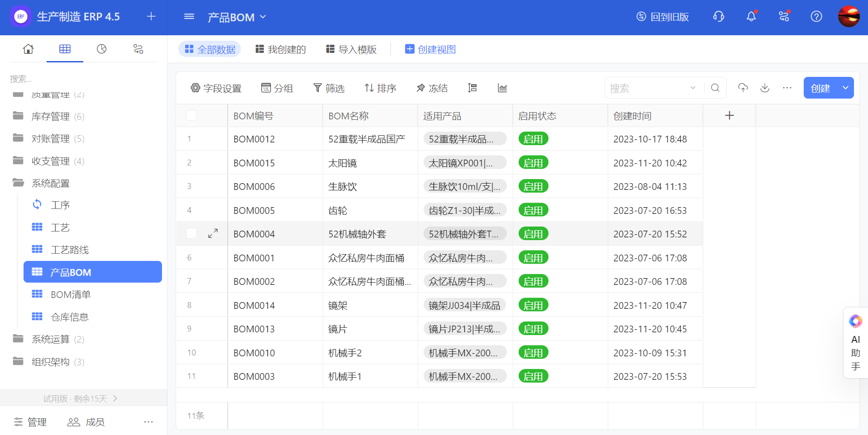Click the download icon in toolbar
868x435 pixels.
pyautogui.click(x=765, y=88)
